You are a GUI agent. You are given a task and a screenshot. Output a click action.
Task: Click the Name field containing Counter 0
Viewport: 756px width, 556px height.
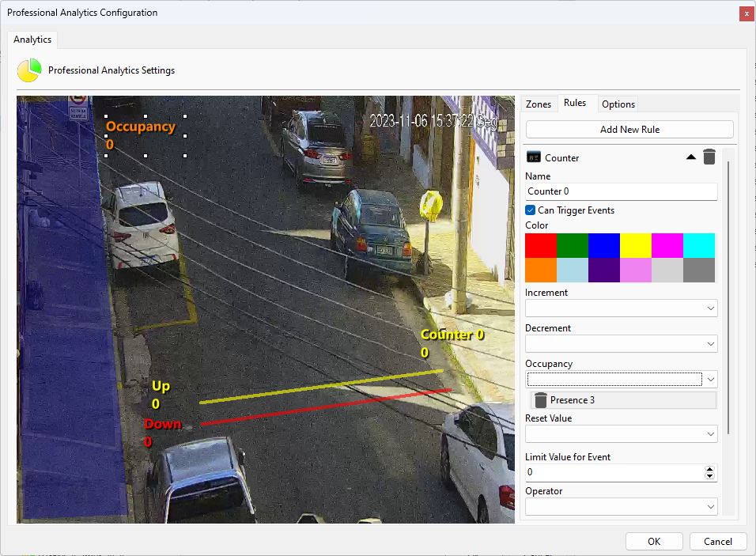(621, 191)
